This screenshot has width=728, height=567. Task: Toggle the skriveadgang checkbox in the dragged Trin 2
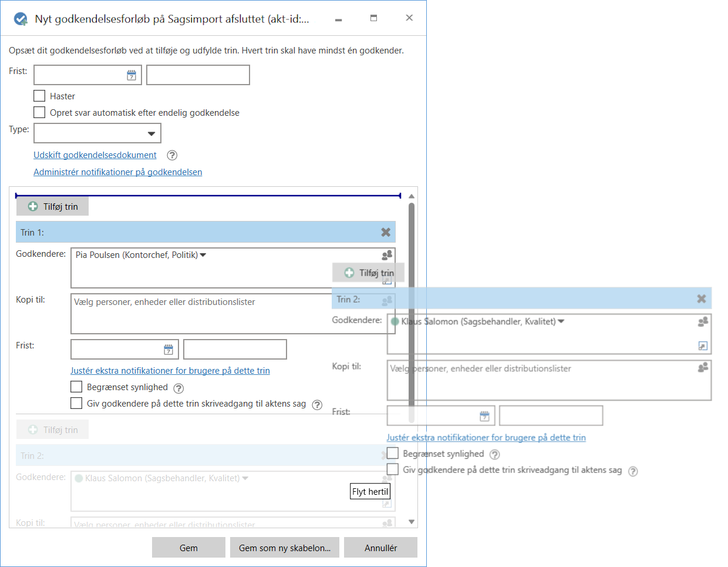[x=393, y=469]
